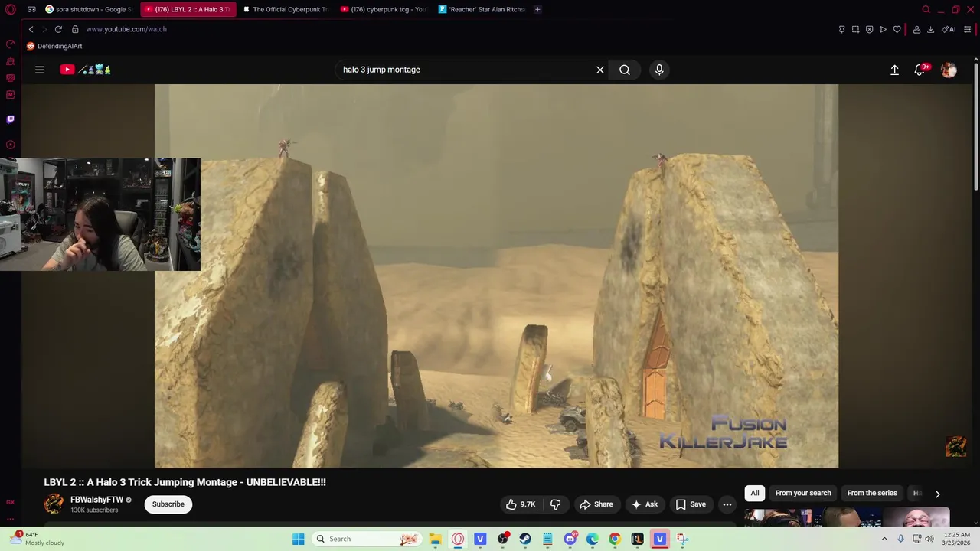Show hidden system tray icons
The height and width of the screenshot is (551, 980).
pyautogui.click(x=884, y=539)
